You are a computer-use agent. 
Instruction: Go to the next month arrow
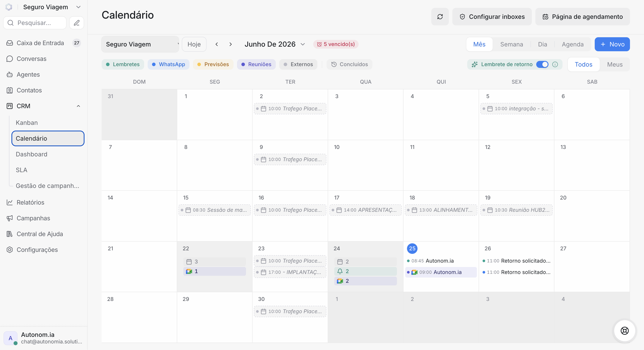tap(230, 44)
